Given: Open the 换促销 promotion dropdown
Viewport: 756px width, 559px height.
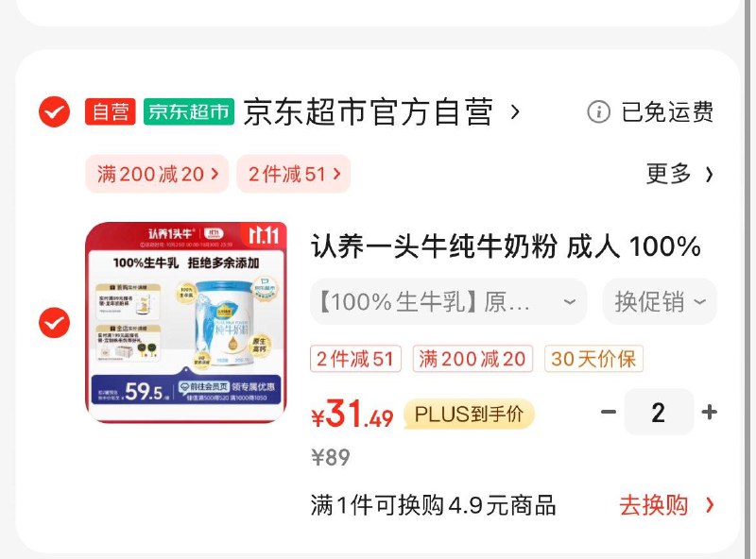Looking at the screenshot, I should [660, 301].
